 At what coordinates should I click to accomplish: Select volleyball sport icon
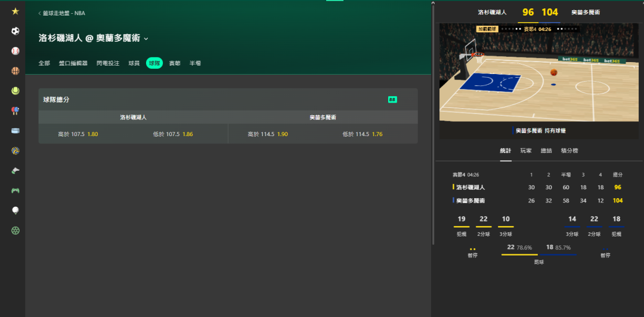tap(15, 151)
